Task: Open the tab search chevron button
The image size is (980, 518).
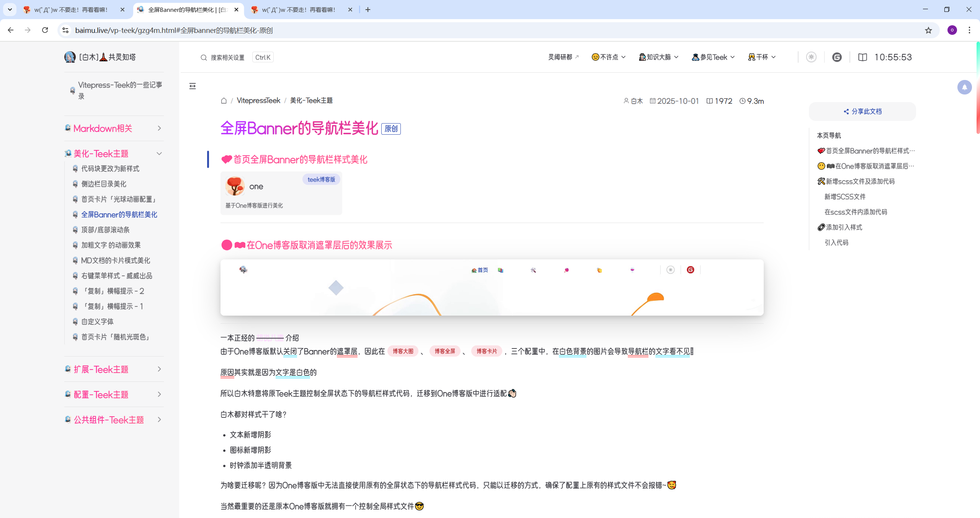Action: (10, 10)
